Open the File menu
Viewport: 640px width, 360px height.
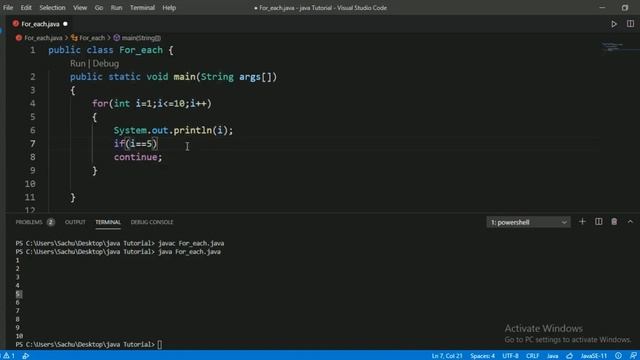click(8, 8)
